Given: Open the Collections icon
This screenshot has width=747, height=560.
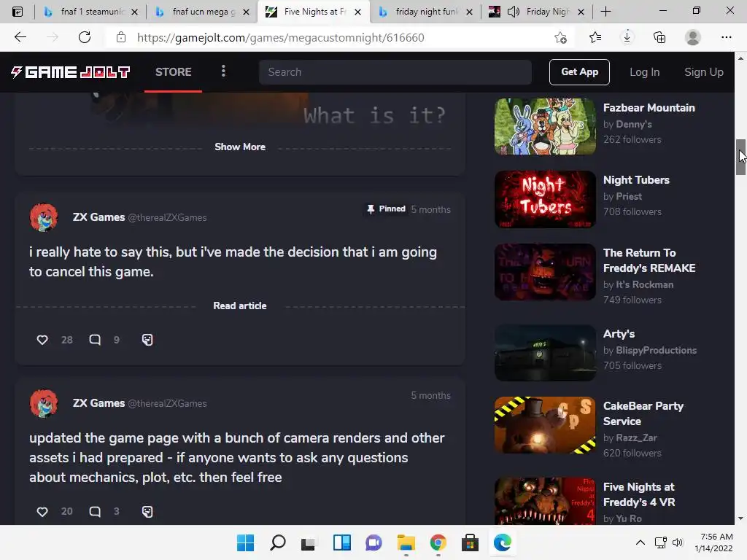Looking at the screenshot, I should coord(659,37).
